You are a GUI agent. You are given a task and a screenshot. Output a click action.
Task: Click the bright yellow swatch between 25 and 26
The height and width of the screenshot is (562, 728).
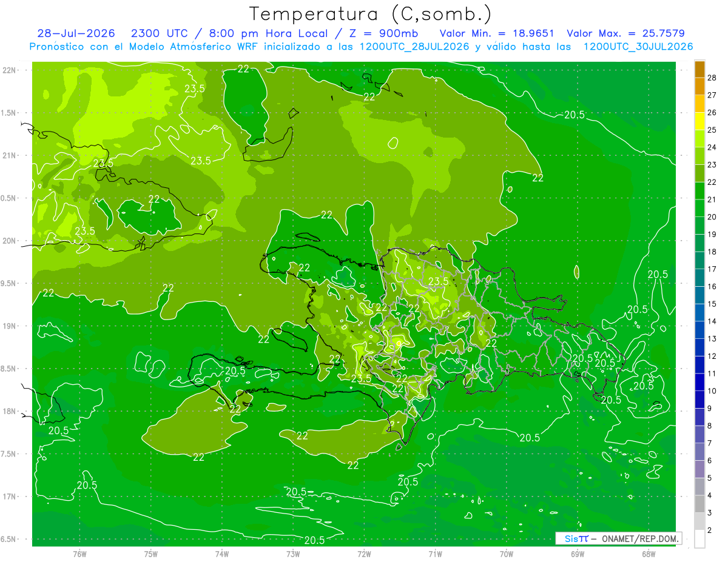(699, 122)
